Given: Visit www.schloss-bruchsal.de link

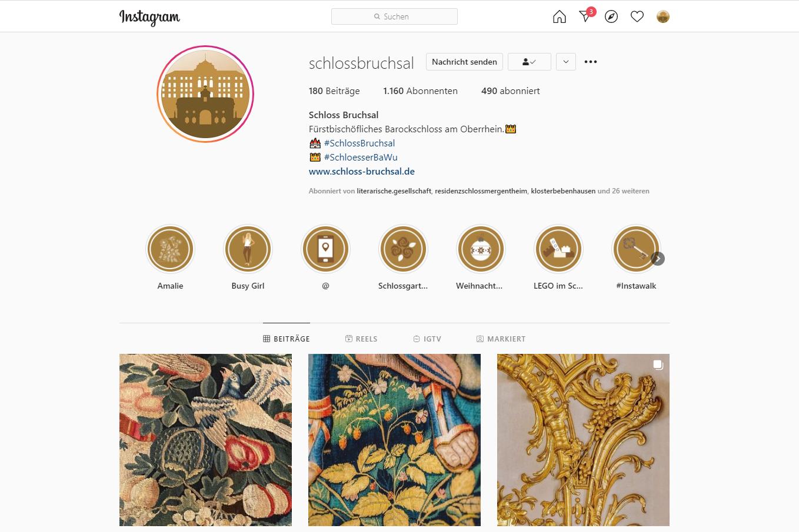Looking at the screenshot, I should [362, 172].
